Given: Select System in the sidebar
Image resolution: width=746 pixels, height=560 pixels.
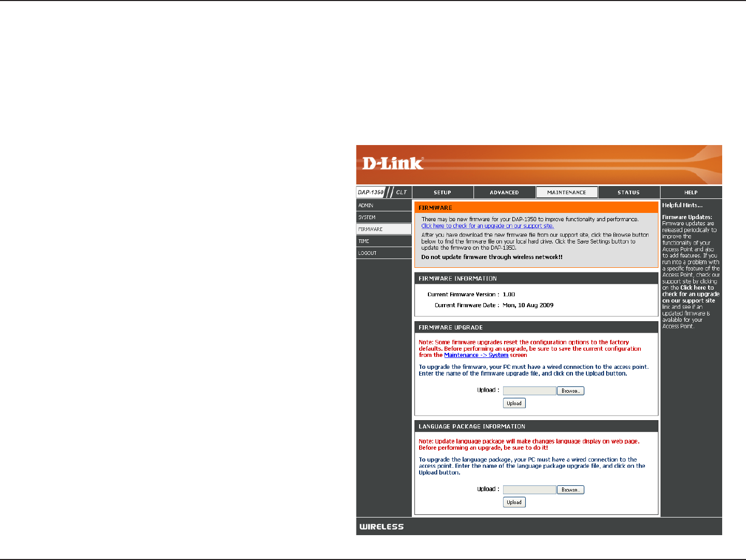Looking at the screenshot, I should [x=384, y=217].
